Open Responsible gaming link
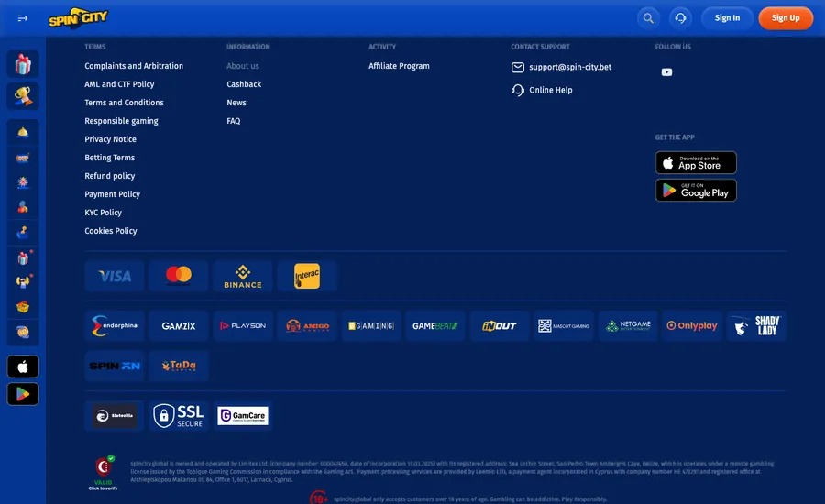 click(x=121, y=121)
